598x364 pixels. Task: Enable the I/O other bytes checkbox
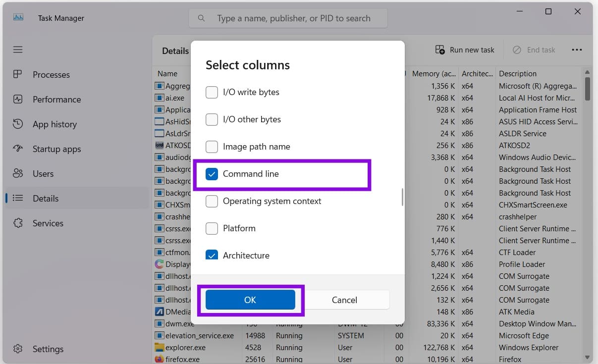212,119
